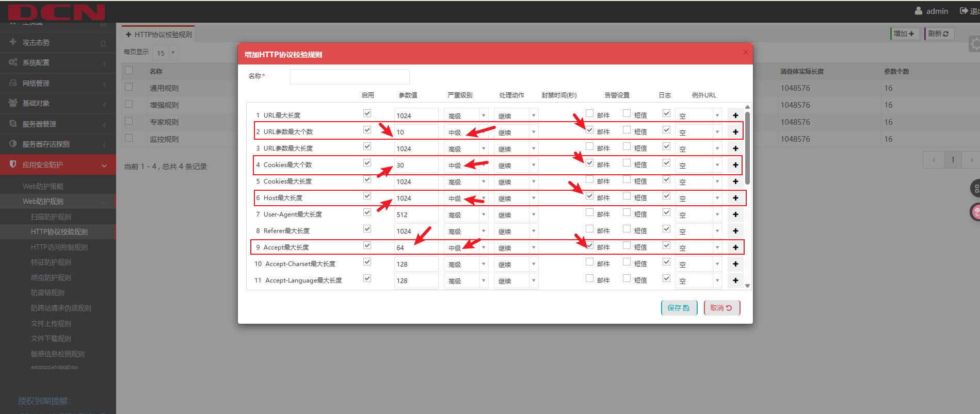Select the 通用规则 row checkbox
Viewport: 980px width, 414px height.
129,87
